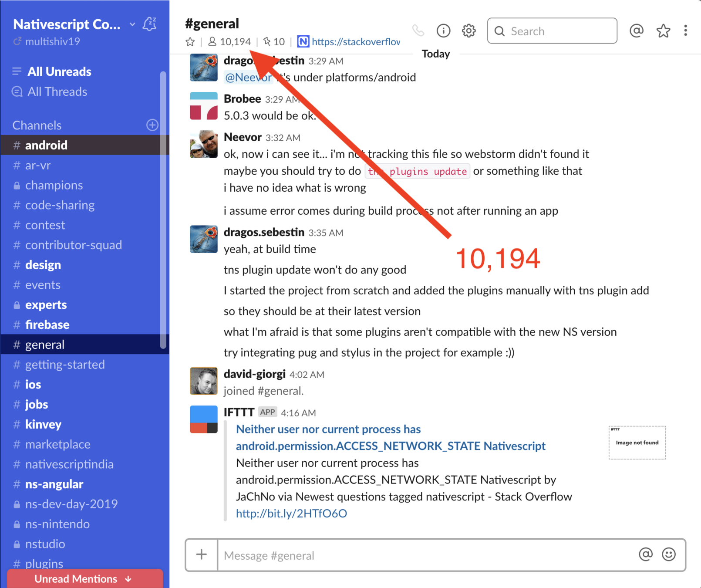Click the @Neevor mention

[248, 78]
